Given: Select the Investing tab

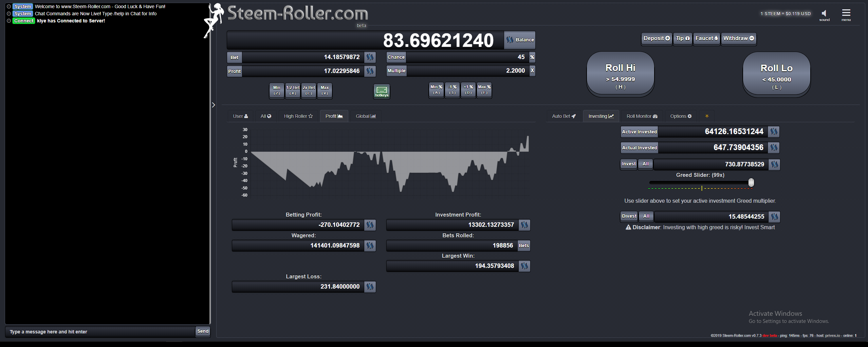Looking at the screenshot, I should pyautogui.click(x=601, y=116).
